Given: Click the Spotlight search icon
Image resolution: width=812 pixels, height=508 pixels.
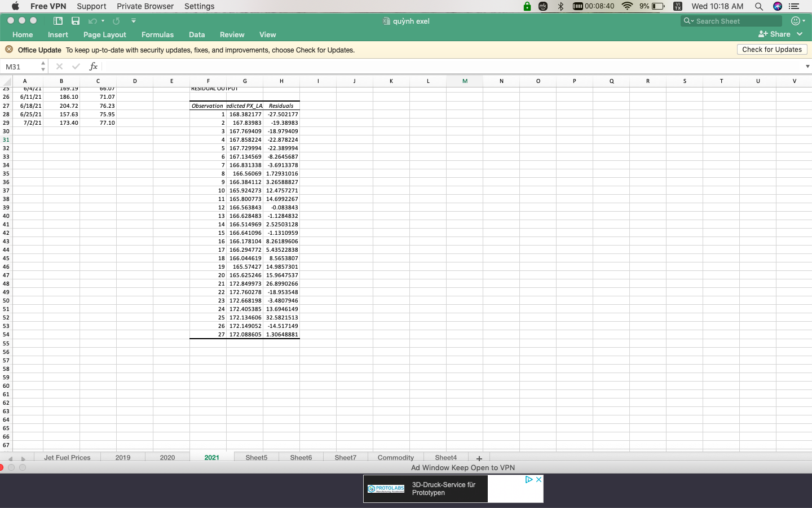Looking at the screenshot, I should click(x=759, y=6).
